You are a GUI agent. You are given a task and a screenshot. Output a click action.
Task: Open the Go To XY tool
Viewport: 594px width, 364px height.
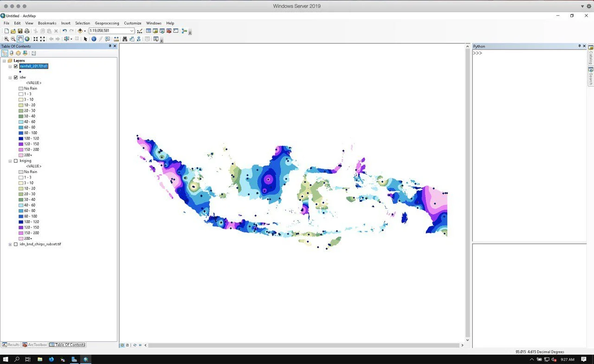click(139, 39)
